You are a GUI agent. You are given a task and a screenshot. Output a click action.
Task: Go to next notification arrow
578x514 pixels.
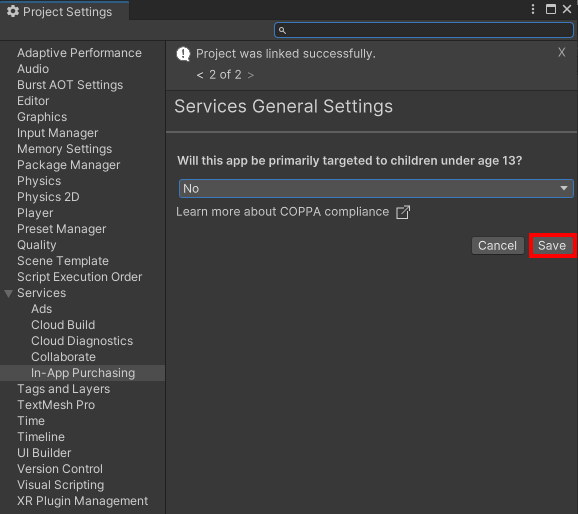tap(251, 75)
